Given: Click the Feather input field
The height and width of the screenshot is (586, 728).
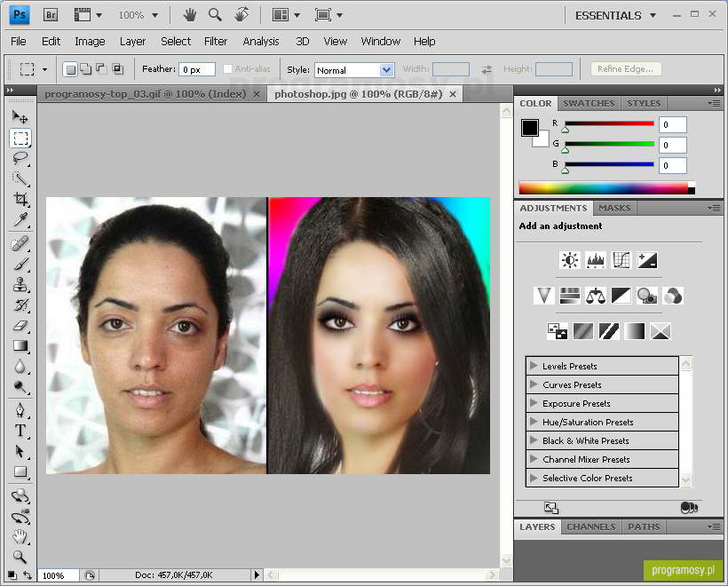Looking at the screenshot, I should pos(197,69).
